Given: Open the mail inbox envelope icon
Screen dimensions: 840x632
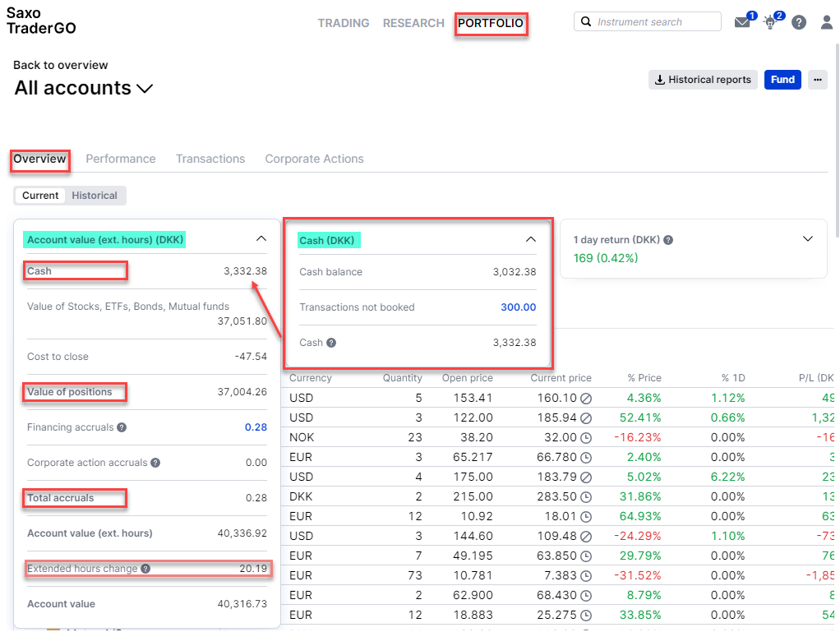Looking at the screenshot, I should tap(742, 22).
